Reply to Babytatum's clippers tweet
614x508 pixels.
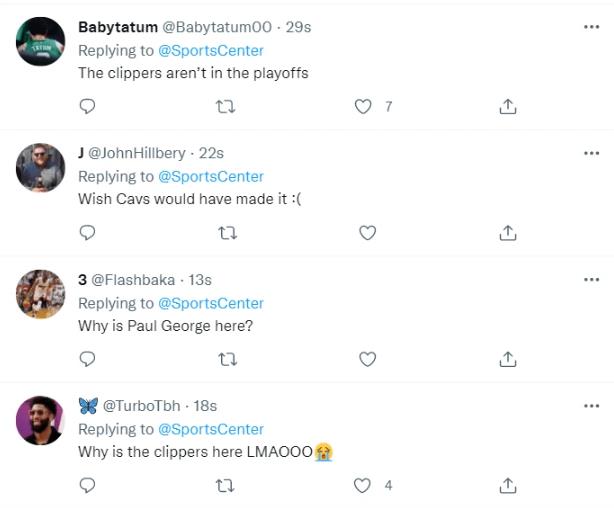(87, 106)
